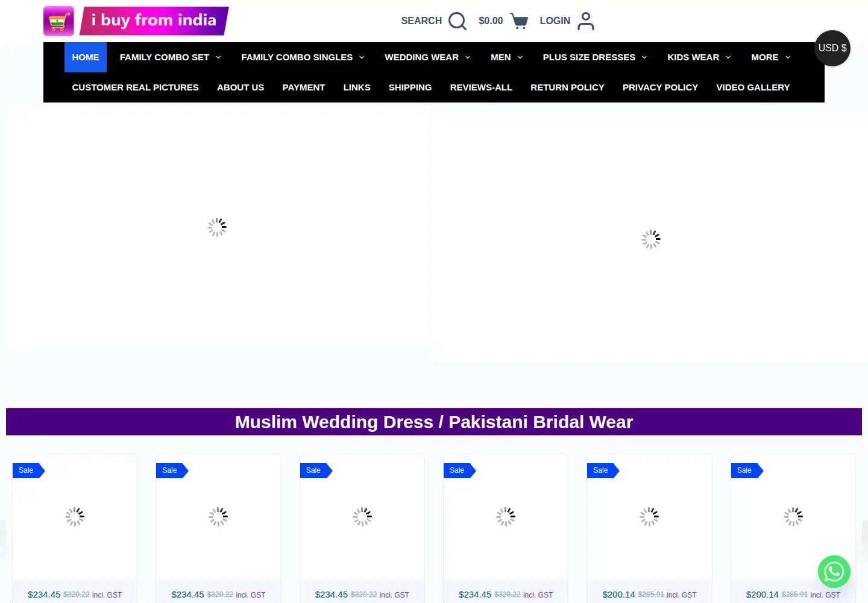868x603 pixels.
Task: Open the right hero banner image
Action: (x=651, y=239)
